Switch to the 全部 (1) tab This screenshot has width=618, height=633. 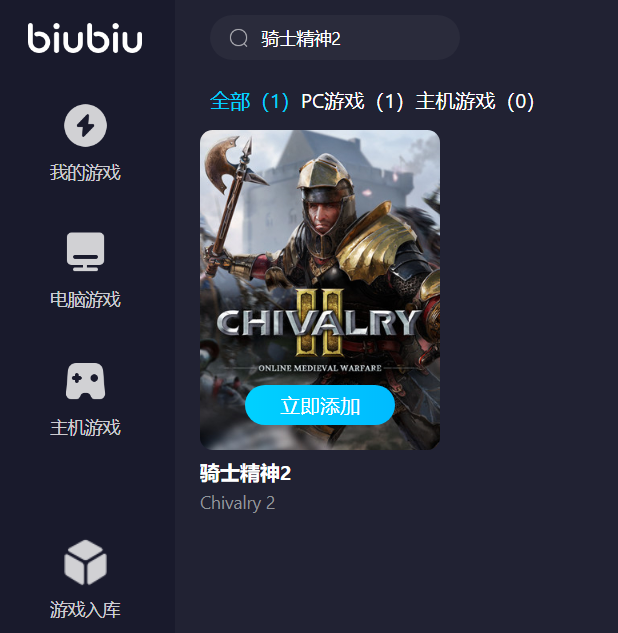249,101
